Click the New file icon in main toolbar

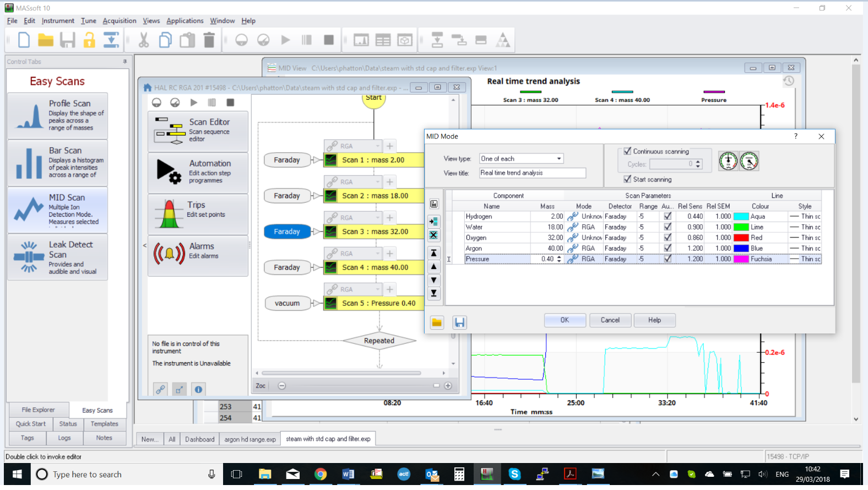tap(24, 40)
